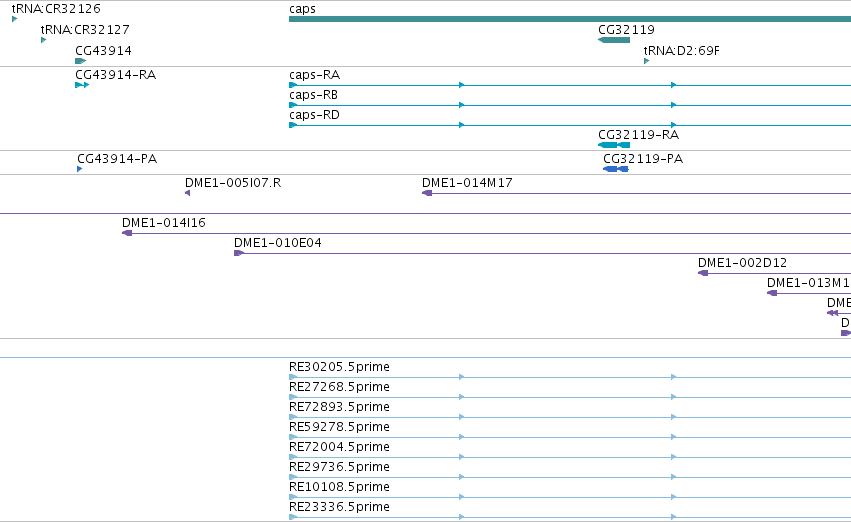Click the DME1-010E04 clone feature

tap(542, 253)
